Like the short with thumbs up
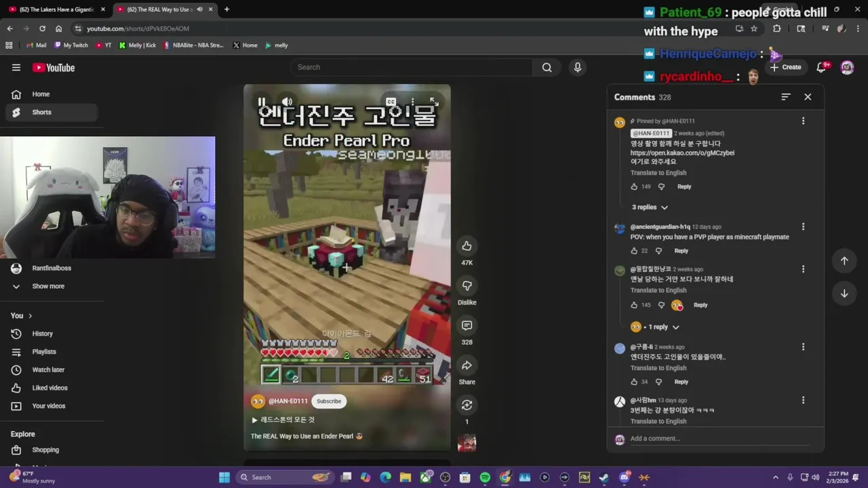 coord(467,246)
